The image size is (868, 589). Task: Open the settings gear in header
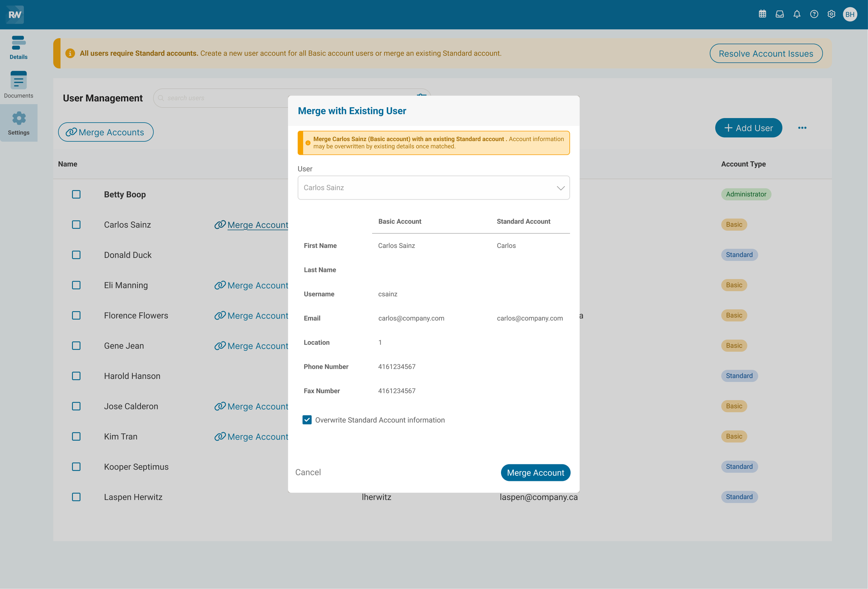831,14
